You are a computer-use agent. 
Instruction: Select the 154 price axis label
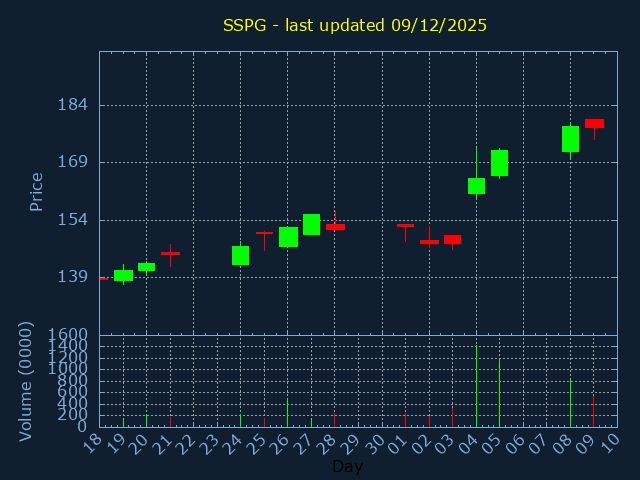click(72, 220)
